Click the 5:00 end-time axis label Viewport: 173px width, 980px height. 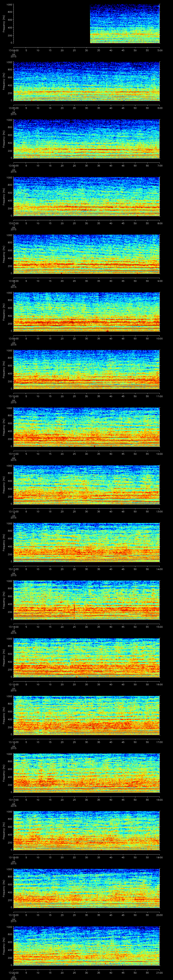[x=160, y=50]
